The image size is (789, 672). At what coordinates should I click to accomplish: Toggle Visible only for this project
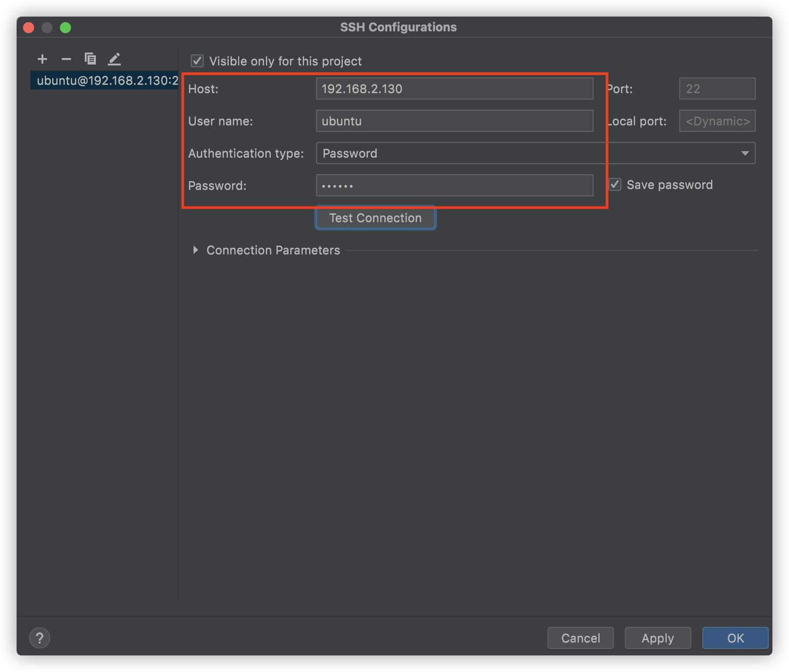tap(197, 61)
